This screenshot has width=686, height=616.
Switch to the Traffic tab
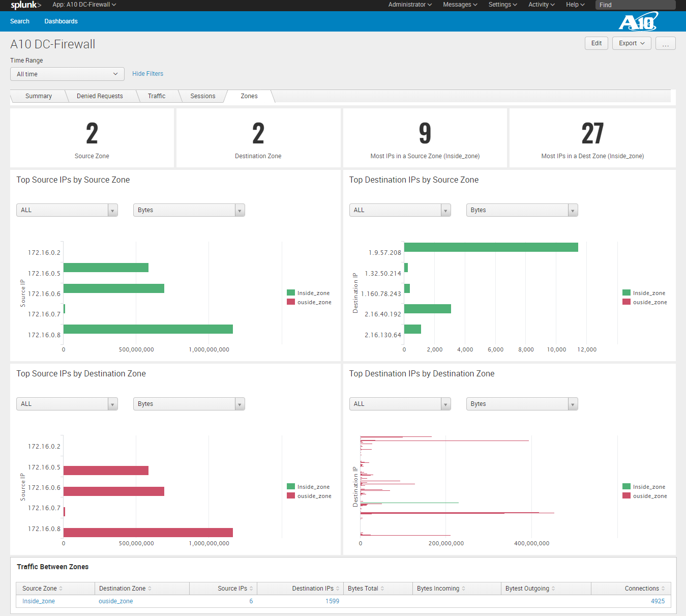(157, 96)
